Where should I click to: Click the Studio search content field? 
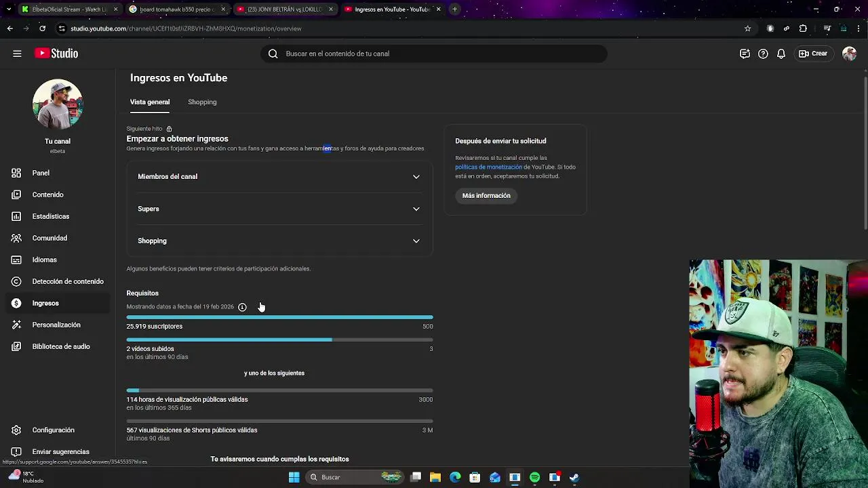click(434, 54)
